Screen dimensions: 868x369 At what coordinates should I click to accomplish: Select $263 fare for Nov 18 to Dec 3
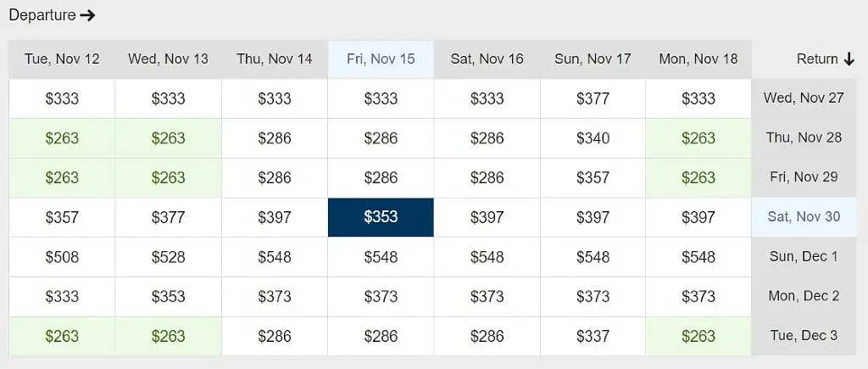[698, 336]
